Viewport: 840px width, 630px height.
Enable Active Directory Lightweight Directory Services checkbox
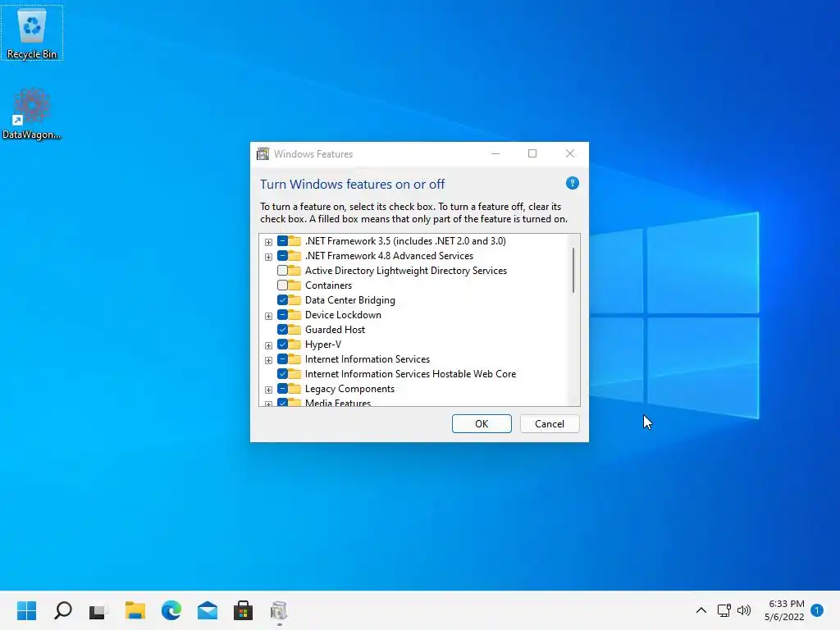[x=282, y=271]
